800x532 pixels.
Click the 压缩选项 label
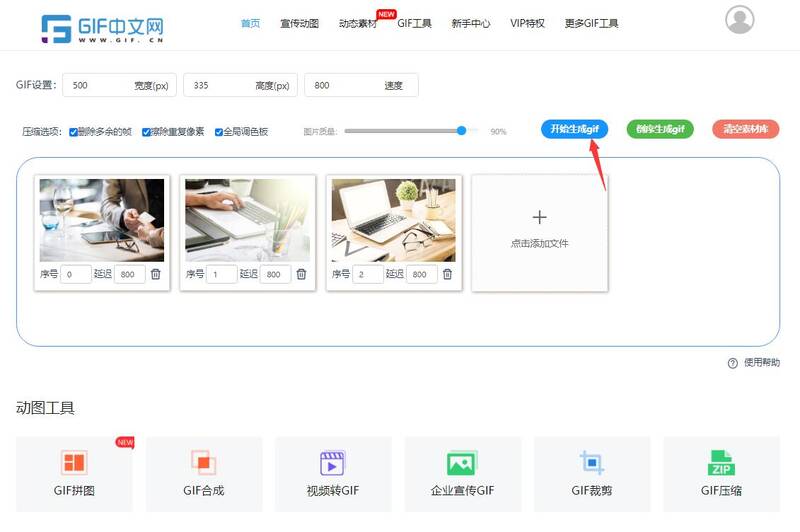tap(42, 132)
